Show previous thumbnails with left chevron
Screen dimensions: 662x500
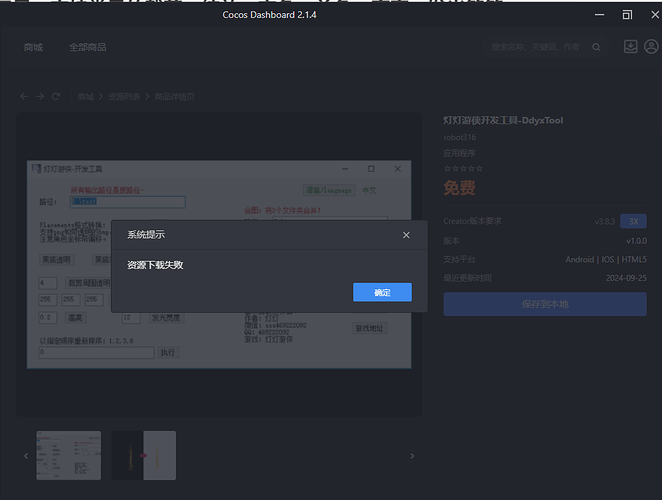pyautogui.click(x=26, y=456)
